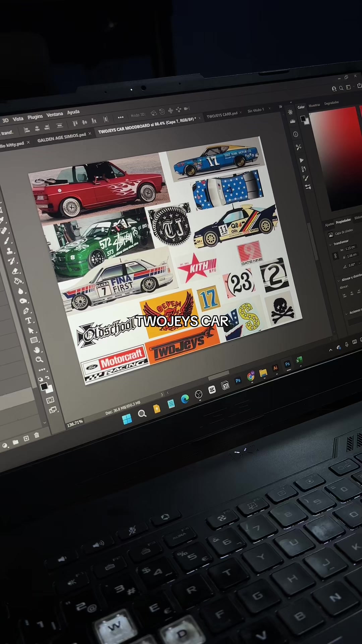Open Excel from the taskbar
Screen dimensions: 362x644
click(x=299, y=361)
